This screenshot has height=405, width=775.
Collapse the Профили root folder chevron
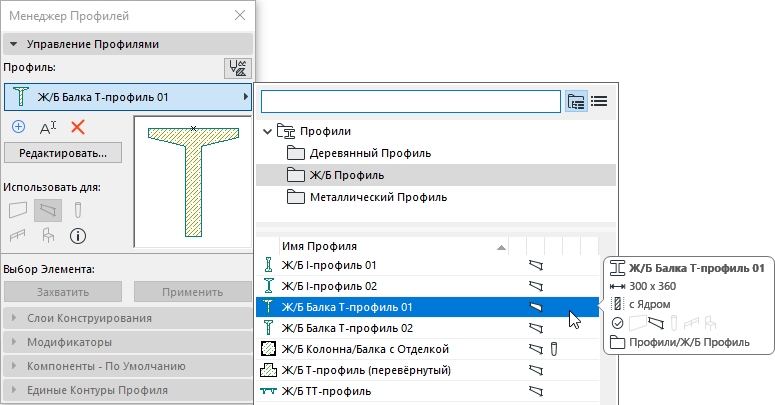[267, 132]
